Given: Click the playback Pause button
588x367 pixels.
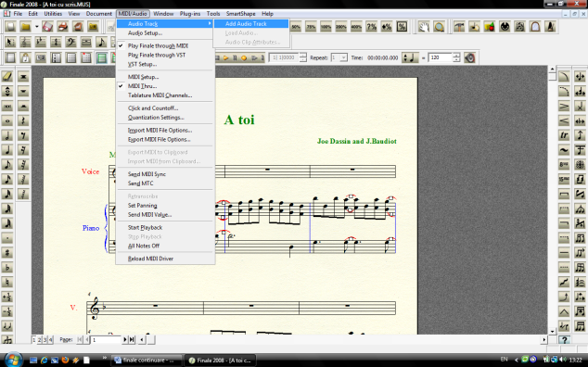Looking at the screenshot, I should tap(236, 57).
